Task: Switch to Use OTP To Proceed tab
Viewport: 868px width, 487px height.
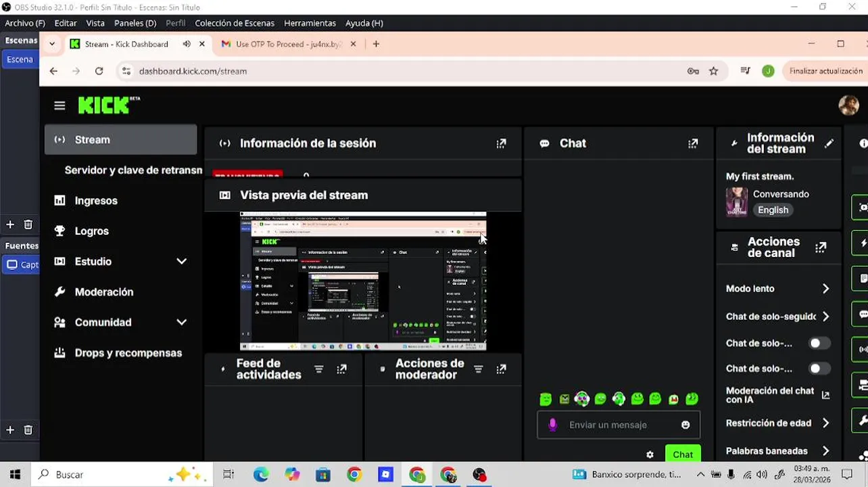Action: [x=289, y=44]
